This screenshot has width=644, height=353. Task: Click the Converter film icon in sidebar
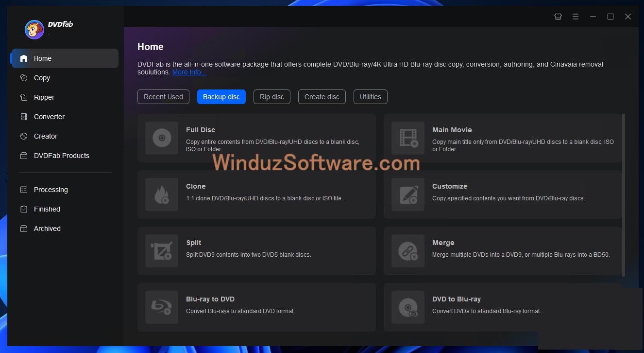pos(24,117)
